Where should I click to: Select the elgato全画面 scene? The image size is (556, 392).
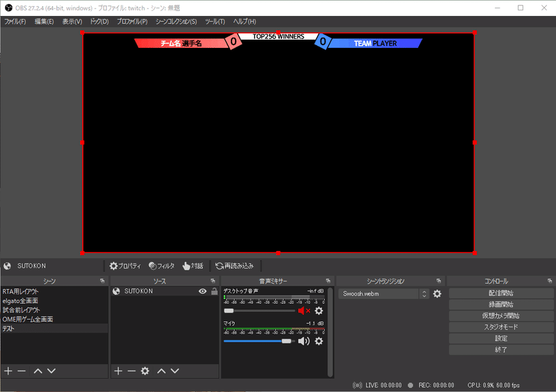point(54,300)
